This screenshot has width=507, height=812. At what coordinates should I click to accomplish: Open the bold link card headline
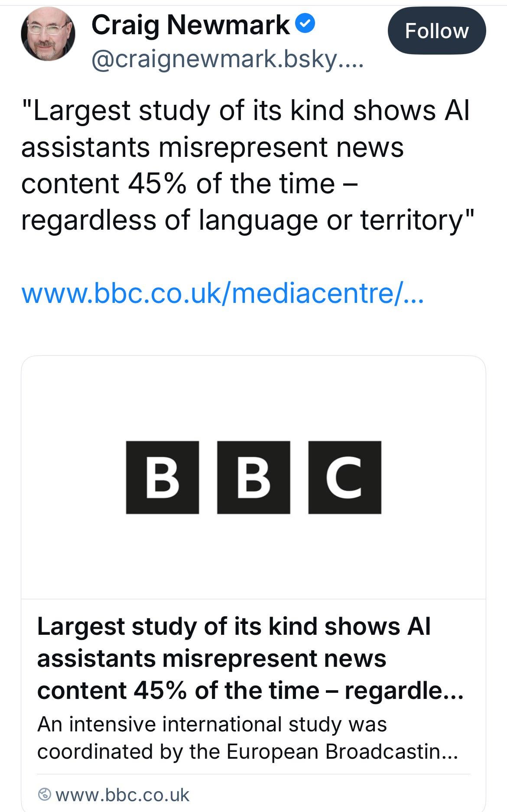234,658
